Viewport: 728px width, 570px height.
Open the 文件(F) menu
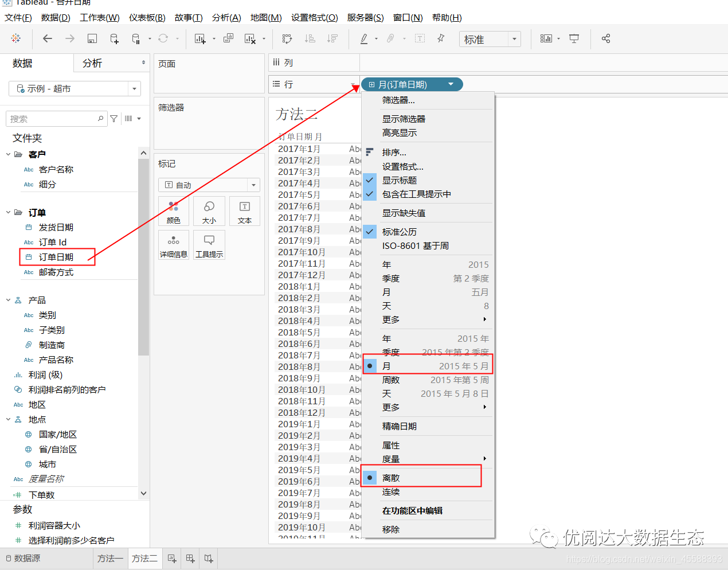tap(18, 17)
